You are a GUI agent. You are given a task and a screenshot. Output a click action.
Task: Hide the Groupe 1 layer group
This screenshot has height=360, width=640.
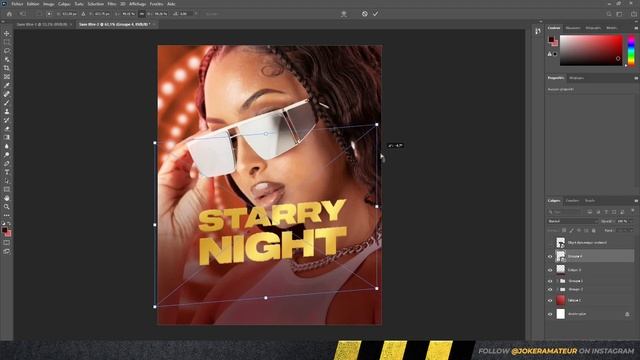coord(550,281)
